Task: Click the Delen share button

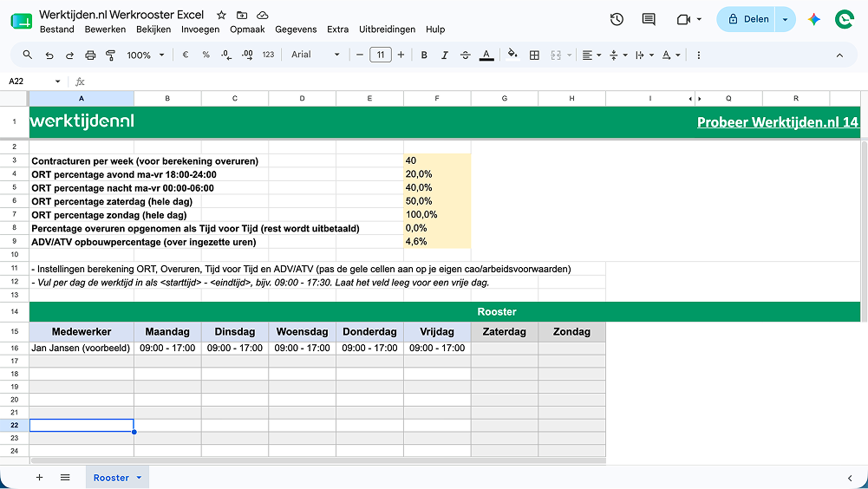Action: coord(747,19)
